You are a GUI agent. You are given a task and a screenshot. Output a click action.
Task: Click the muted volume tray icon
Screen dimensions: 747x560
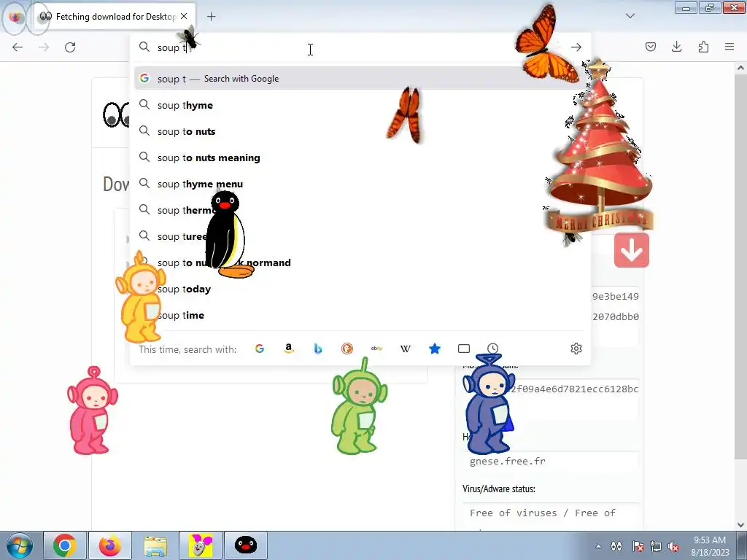coord(673,547)
